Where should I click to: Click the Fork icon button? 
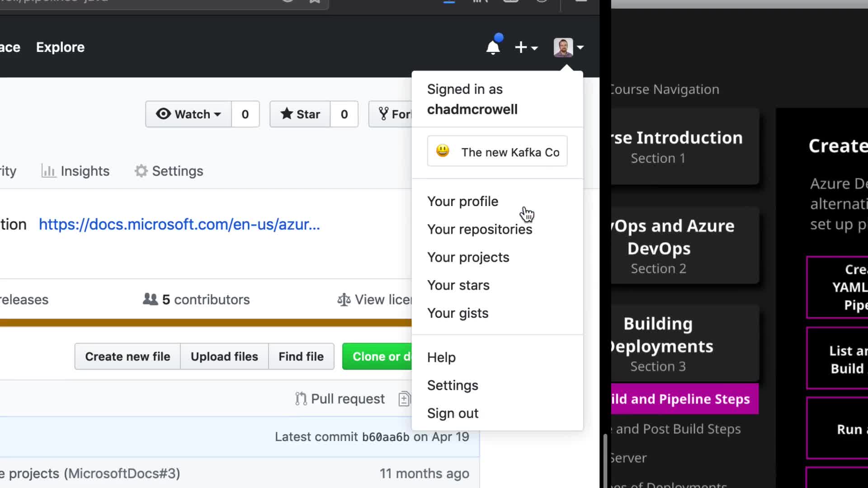pyautogui.click(x=384, y=114)
